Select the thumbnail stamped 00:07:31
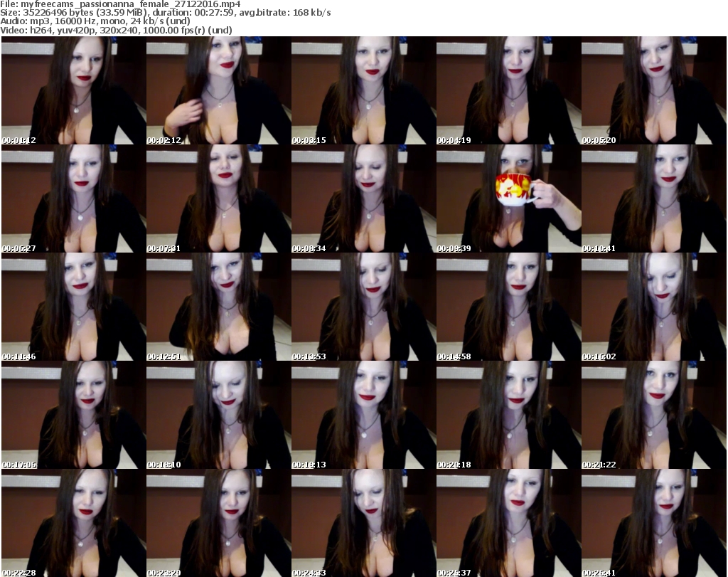 218,198
